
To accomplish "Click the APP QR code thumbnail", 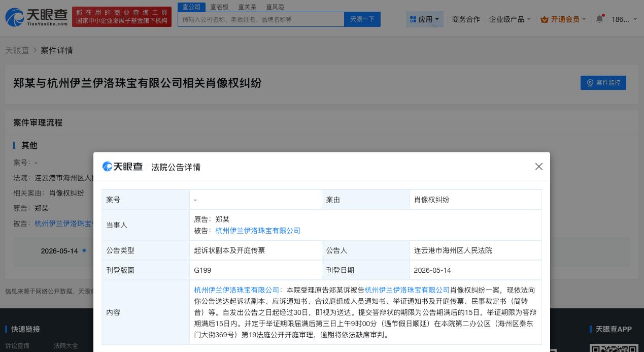I will 614,348.
